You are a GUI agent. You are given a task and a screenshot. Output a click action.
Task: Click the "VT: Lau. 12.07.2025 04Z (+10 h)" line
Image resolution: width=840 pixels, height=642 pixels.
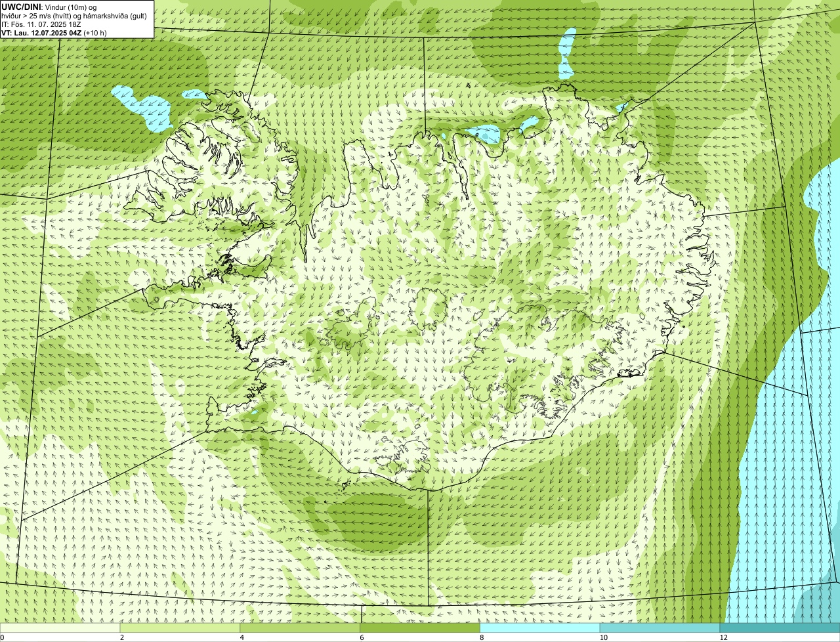pyautogui.click(x=54, y=33)
